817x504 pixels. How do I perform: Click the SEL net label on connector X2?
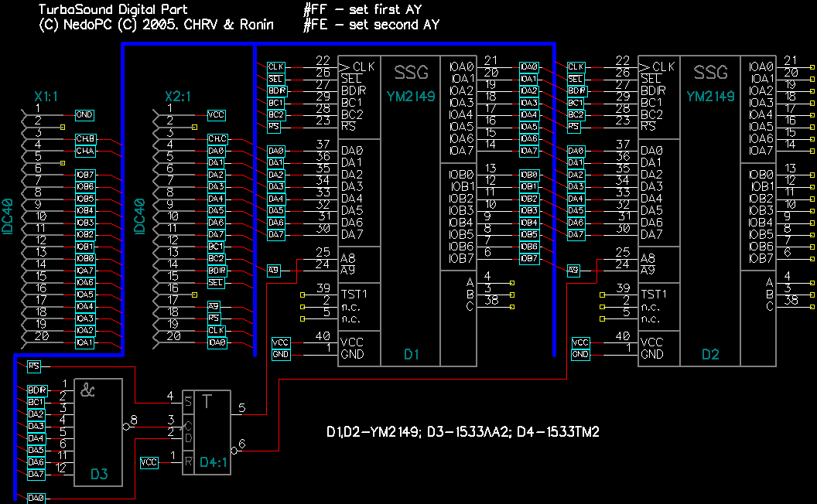[x=216, y=283]
